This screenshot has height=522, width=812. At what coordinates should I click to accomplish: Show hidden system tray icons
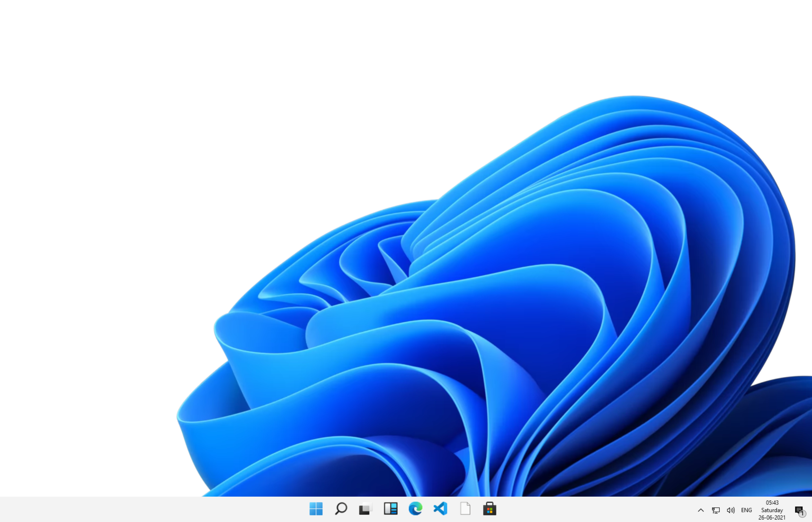(x=701, y=510)
